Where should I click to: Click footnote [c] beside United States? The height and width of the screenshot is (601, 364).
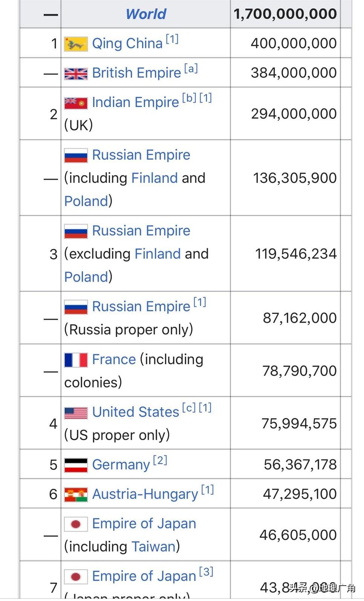(x=189, y=408)
